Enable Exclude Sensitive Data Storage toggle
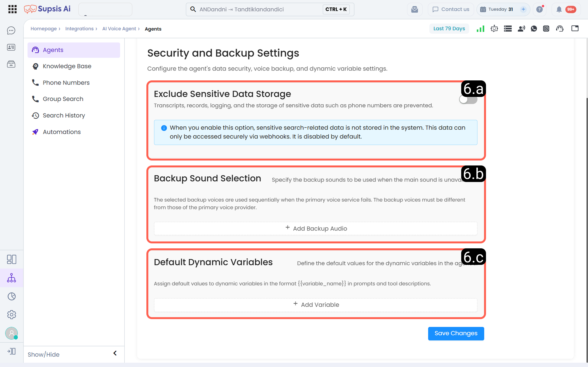The width and height of the screenshot is (588, 367). [468, 100]
